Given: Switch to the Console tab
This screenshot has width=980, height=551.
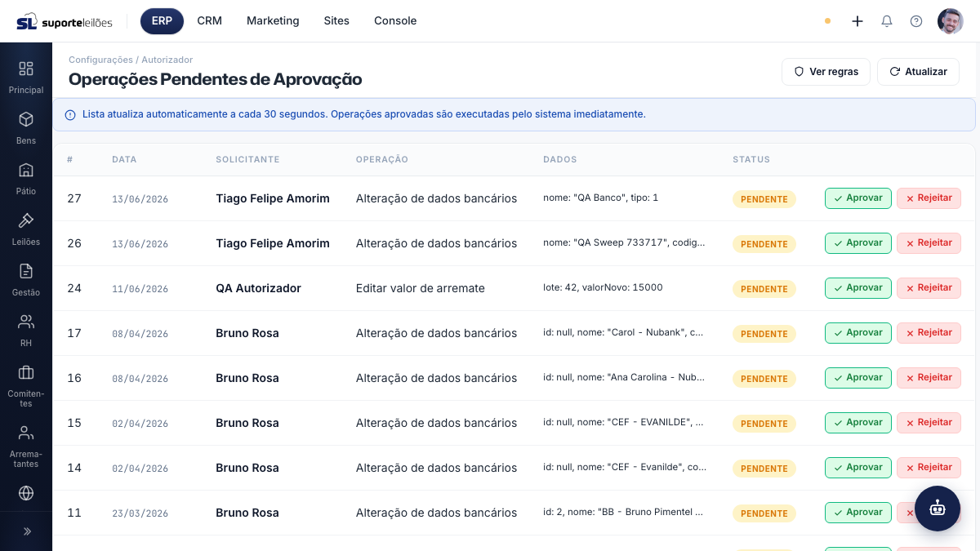Looking at the screenshot, I should [395, 21].
